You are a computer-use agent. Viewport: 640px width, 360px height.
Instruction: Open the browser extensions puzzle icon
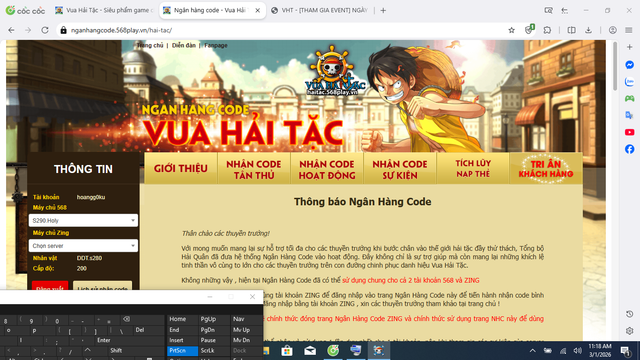point(547,30)
